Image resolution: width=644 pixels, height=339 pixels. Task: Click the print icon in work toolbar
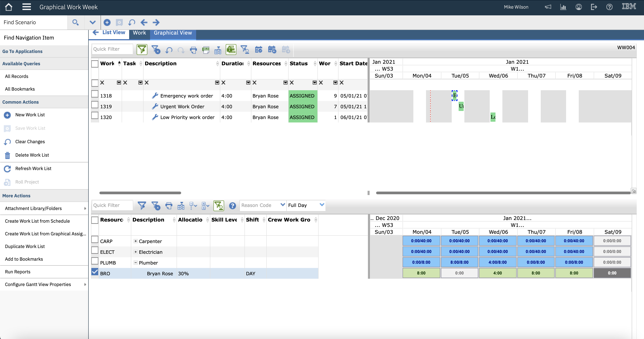(193, 50)
